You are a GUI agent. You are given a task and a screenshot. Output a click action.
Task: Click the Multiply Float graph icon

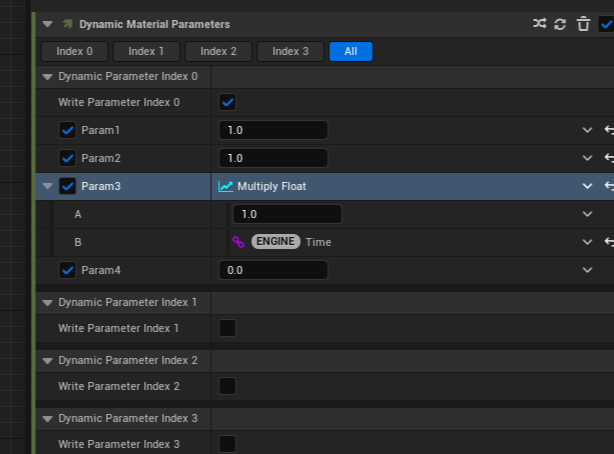[x=226, y=186]
